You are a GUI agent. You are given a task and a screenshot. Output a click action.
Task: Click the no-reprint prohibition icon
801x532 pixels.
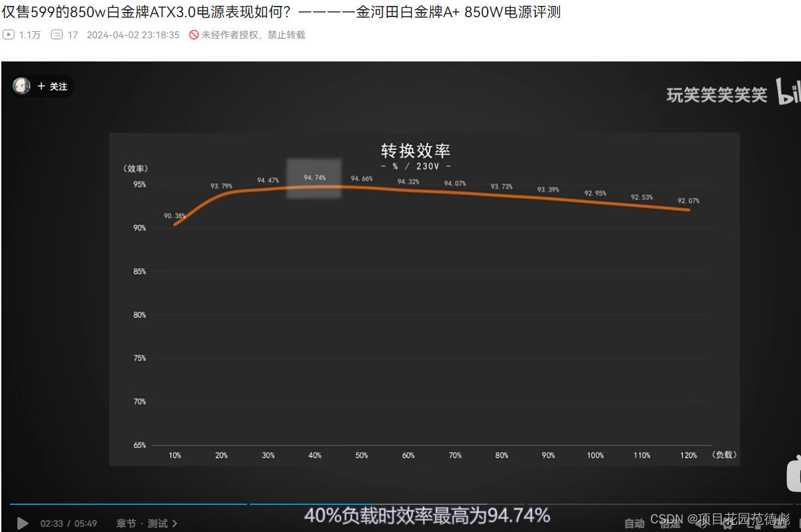(194, 34)
